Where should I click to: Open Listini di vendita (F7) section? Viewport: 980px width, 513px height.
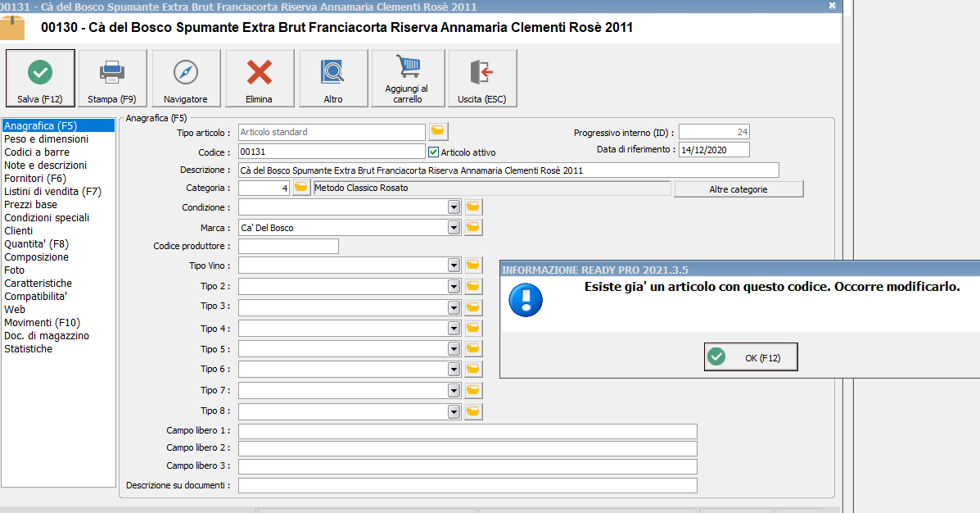coord(52,192)
